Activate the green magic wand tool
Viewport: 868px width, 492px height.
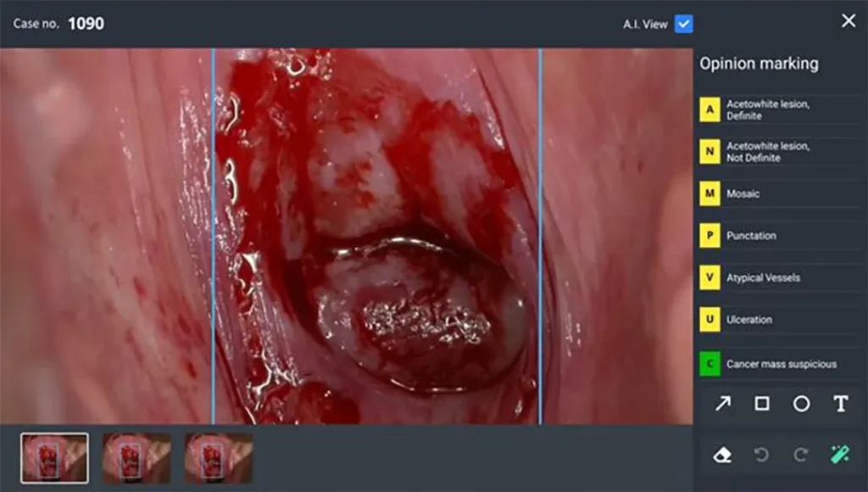click(x=840, y=455)
